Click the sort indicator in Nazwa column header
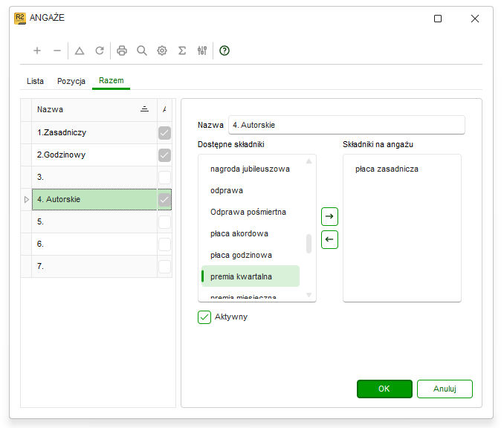This screenshot has height=428, width=504. point(145,109)
